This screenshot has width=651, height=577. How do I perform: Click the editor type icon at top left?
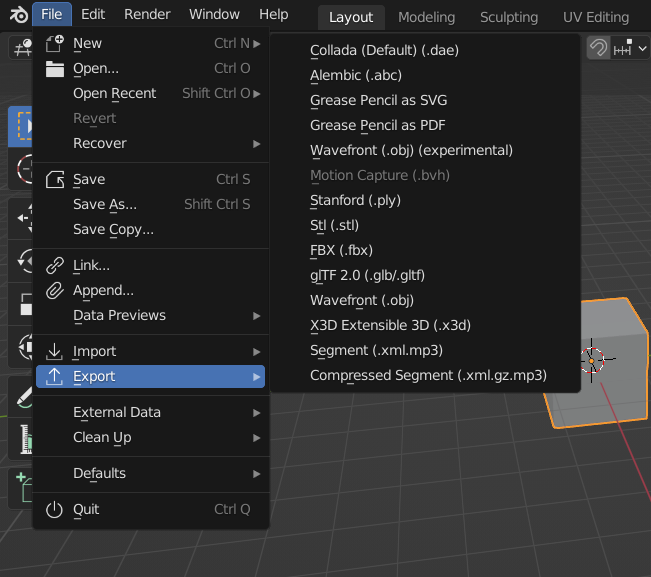21,48
